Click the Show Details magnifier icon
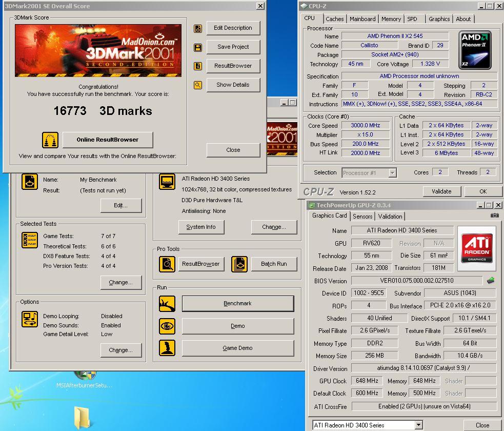Image resolution: width=504 pixels, height=431 pixels. (198, 85)
